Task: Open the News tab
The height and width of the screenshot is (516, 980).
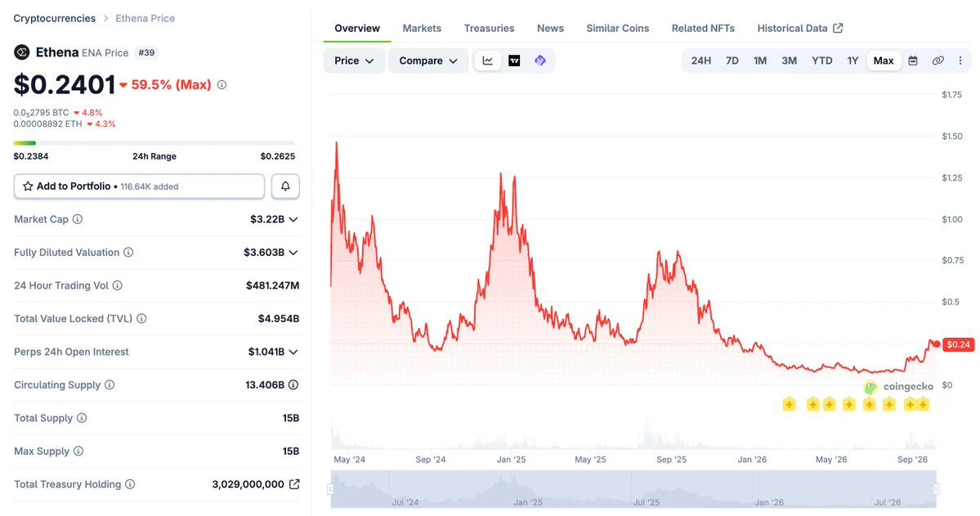Action: 550,28
